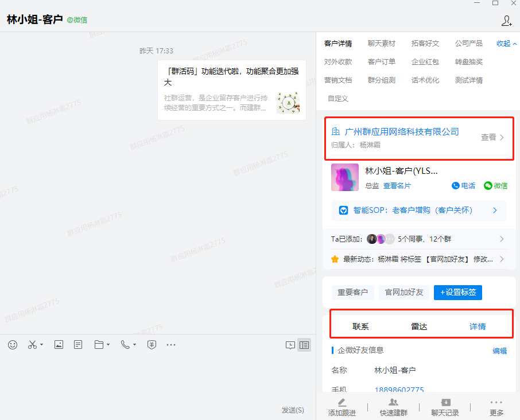Open 聊天记录 chat history
520x420 pixels.
click(445, 407)
